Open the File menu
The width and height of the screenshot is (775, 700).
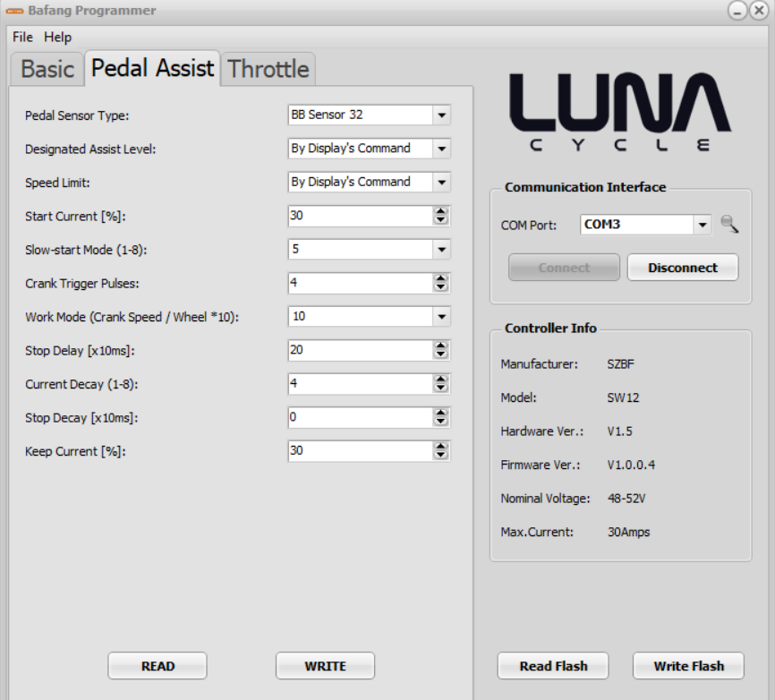(x=22, y=37)
